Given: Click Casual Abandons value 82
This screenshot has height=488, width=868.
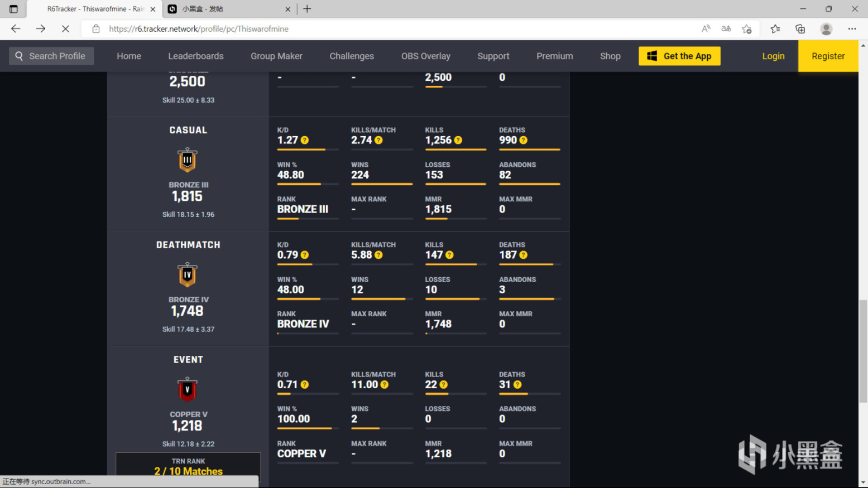Looking at the screenshot, I should click(x=505, y=175).
